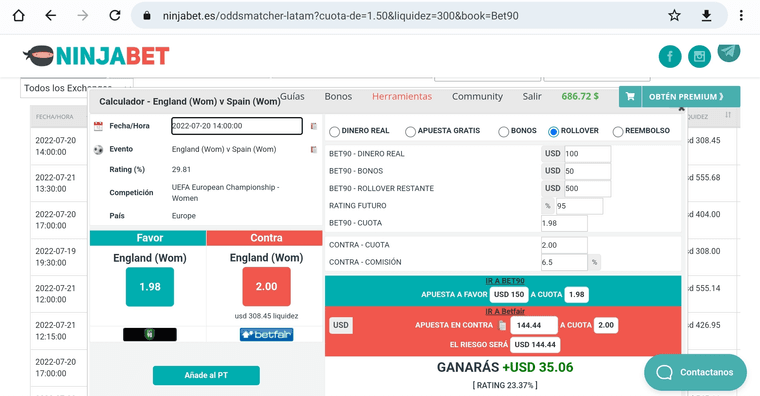Select the Bonos radio button
The height and width of the screenshot is (396, 760).
504,131
